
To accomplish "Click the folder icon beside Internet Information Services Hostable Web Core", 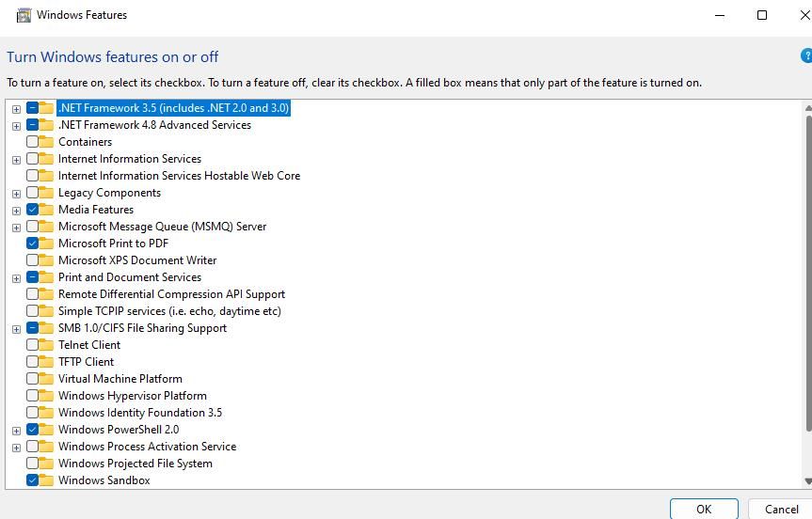I will pyautogui.click(x=46, y=176).
